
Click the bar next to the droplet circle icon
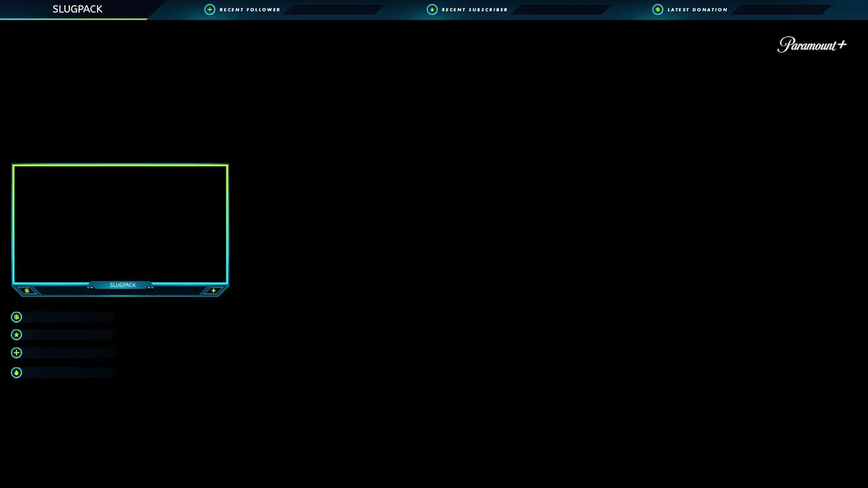pyautogui.click(x=69, y=372)
